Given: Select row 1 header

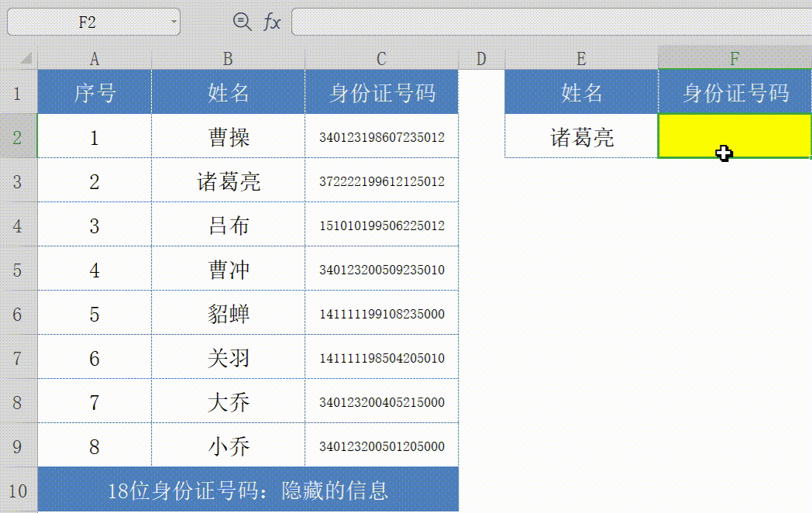Looking at the screenshot, I should pyautogui.click(x=18, y=91).
